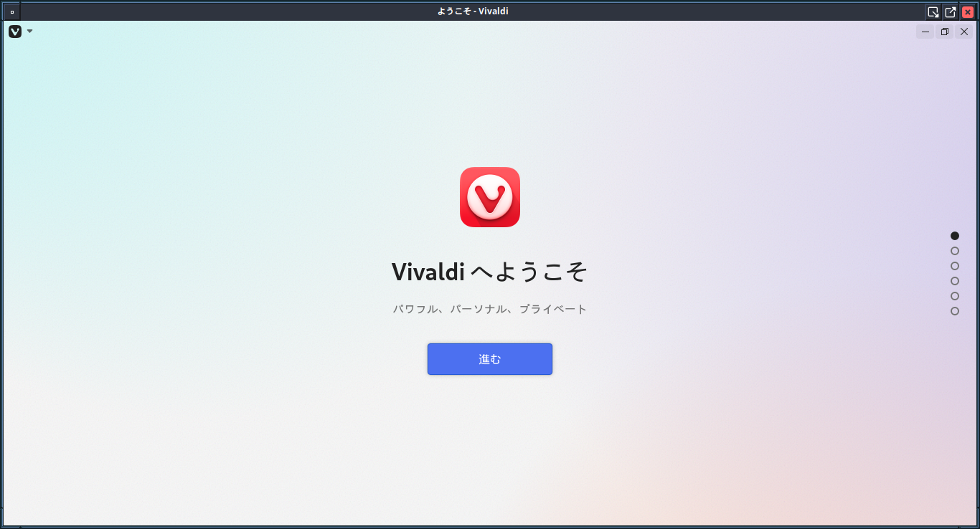Image resolution: width=980 pixels, height=529 pixels.
Task: Select the fourth page indicator dot
Action: tap(955, 281)
